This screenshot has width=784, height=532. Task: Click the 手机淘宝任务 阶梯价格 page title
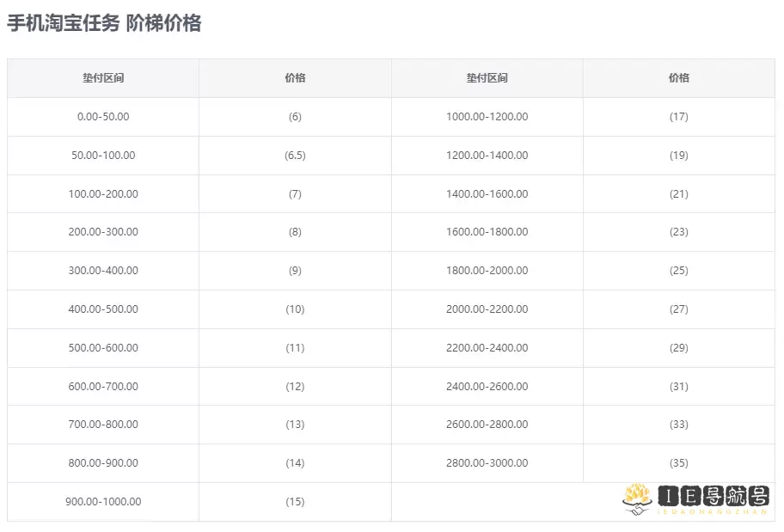point(104,24)
